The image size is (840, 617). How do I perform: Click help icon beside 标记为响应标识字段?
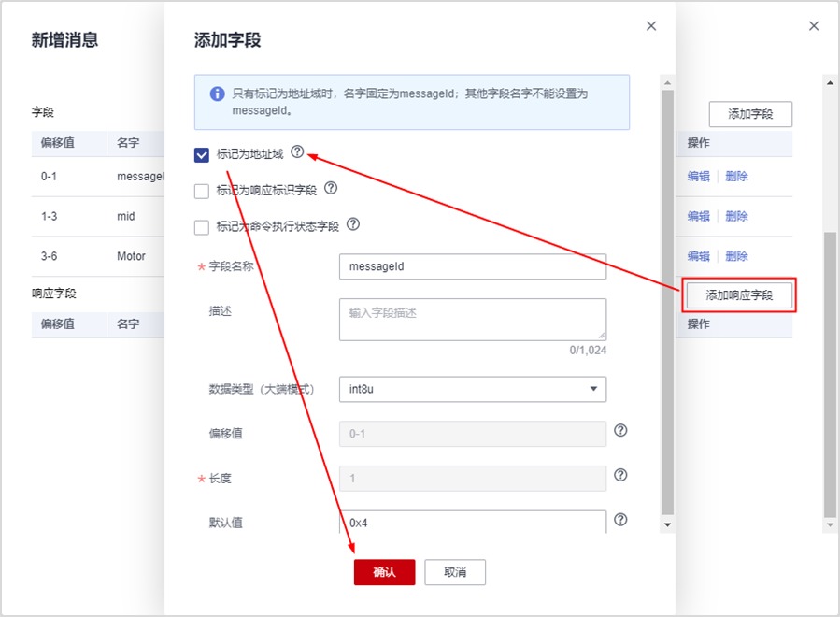330,189
